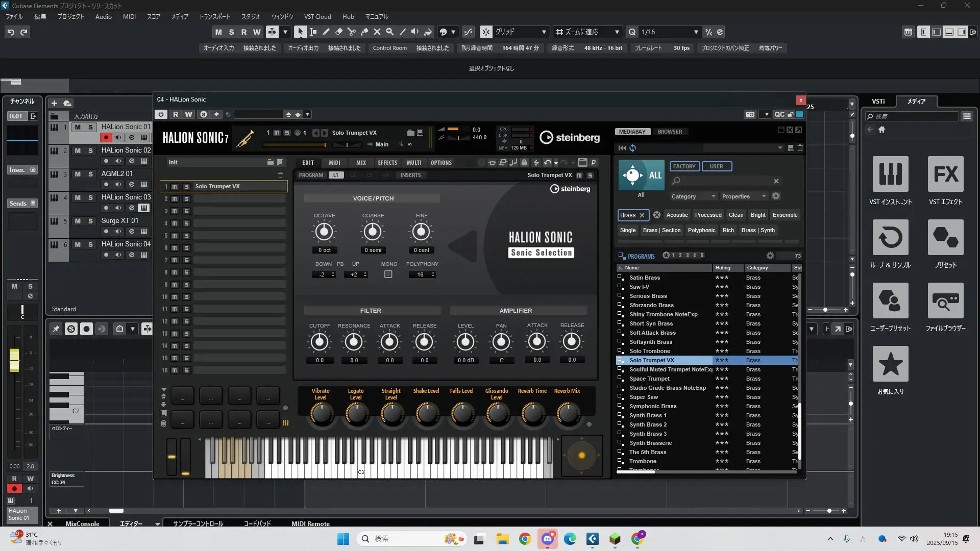The width and height of the screenshot is (980, 551).
Task: Open the MIDI menu
Action: (129, 16)
